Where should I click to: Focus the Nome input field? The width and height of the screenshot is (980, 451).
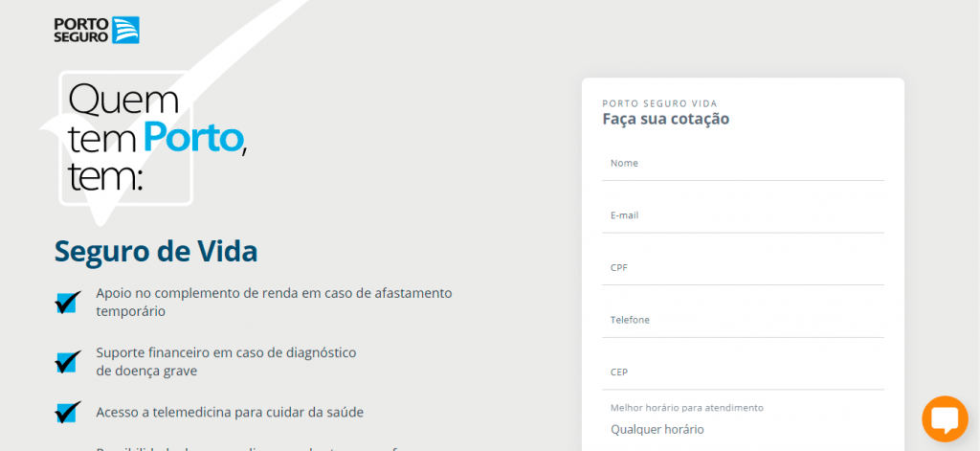click(743, 164)
